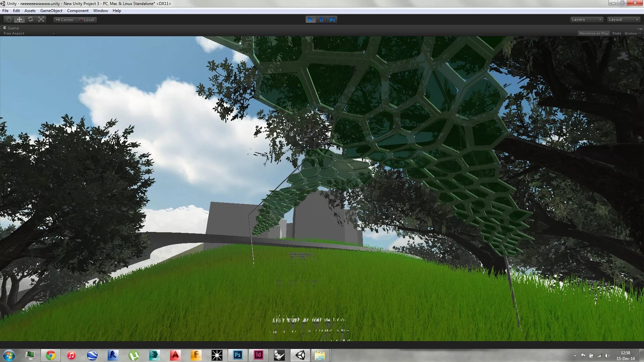Open the Layers dropdown
This screenshot has height=362, width=644.
(x=587, y=19)
